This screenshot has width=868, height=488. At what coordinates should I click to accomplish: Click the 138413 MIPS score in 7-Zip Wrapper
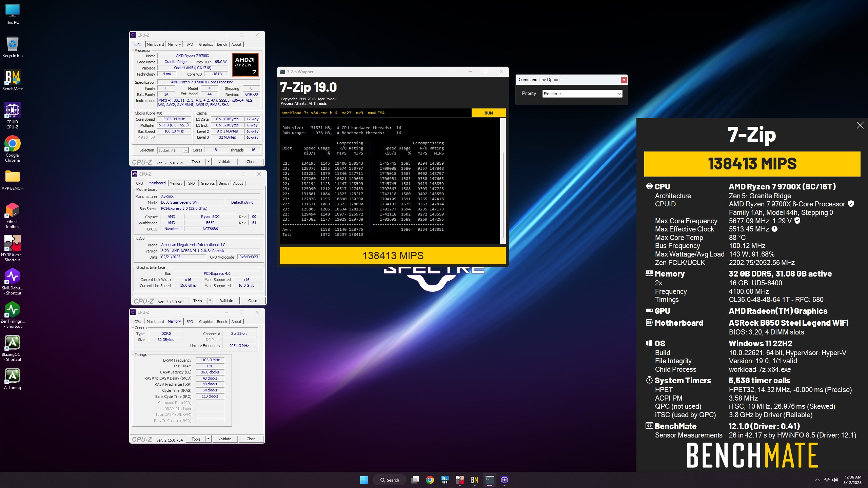(393, 256)
